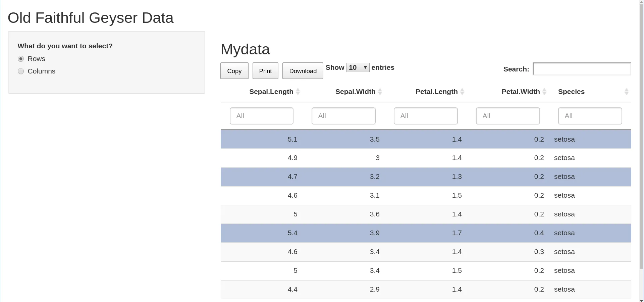Open the Species filter box
The image size is (644, 302).
click(590, 116)
